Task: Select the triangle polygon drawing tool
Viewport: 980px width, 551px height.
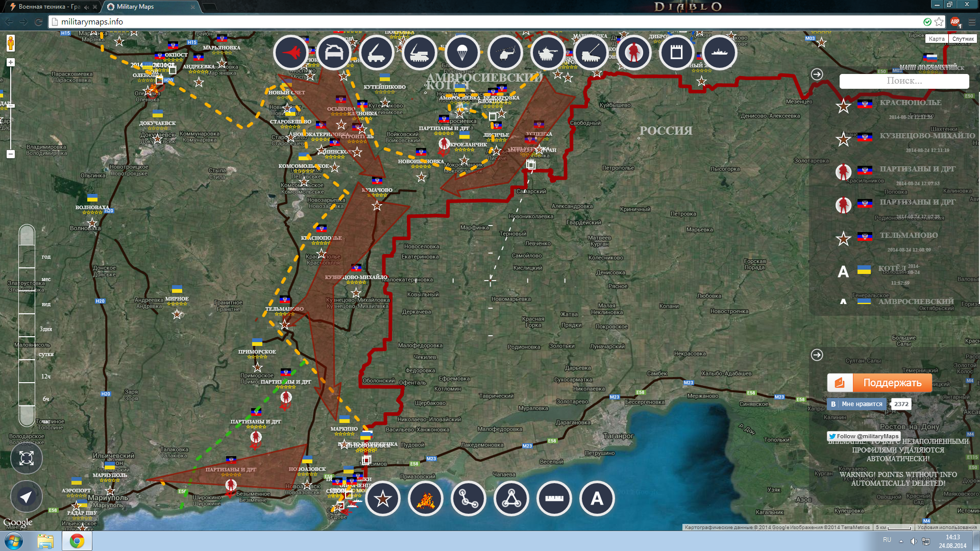Action: (511, 499)
